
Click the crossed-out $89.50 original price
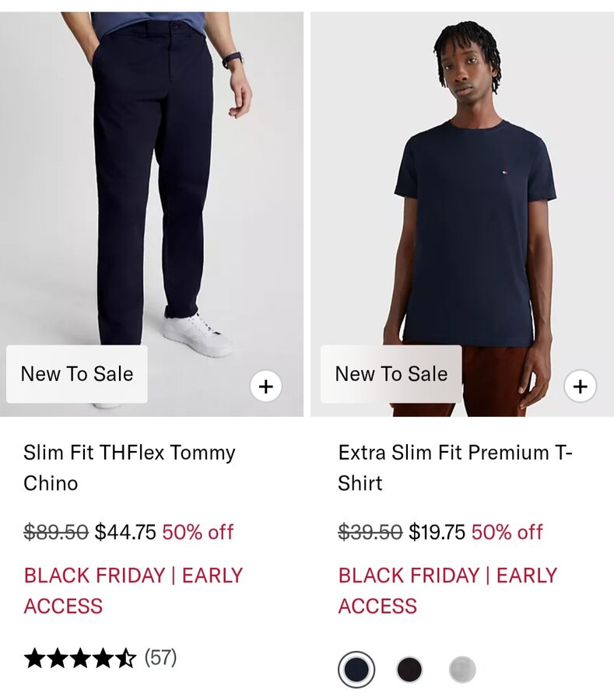[56, 532]
